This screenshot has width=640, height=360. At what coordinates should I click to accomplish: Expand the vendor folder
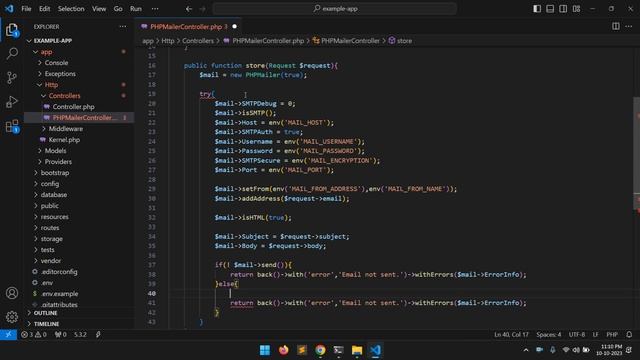point(51,261)
